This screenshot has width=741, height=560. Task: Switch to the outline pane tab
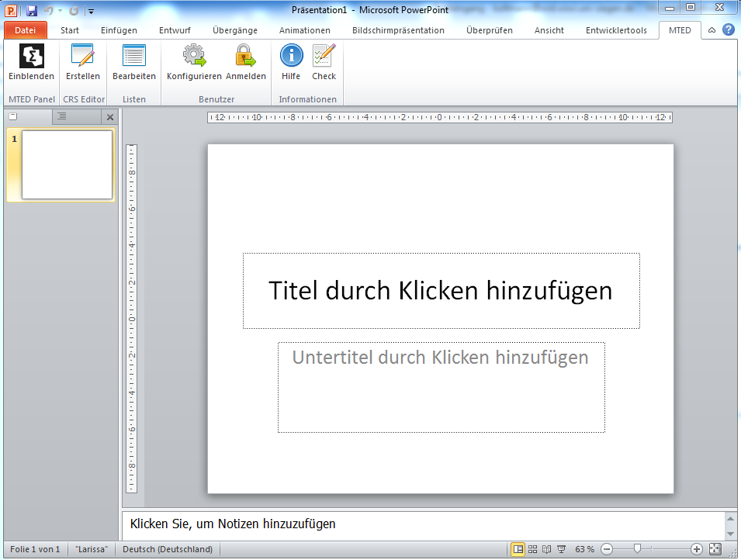pyautogui.click(x=77, y=116)
